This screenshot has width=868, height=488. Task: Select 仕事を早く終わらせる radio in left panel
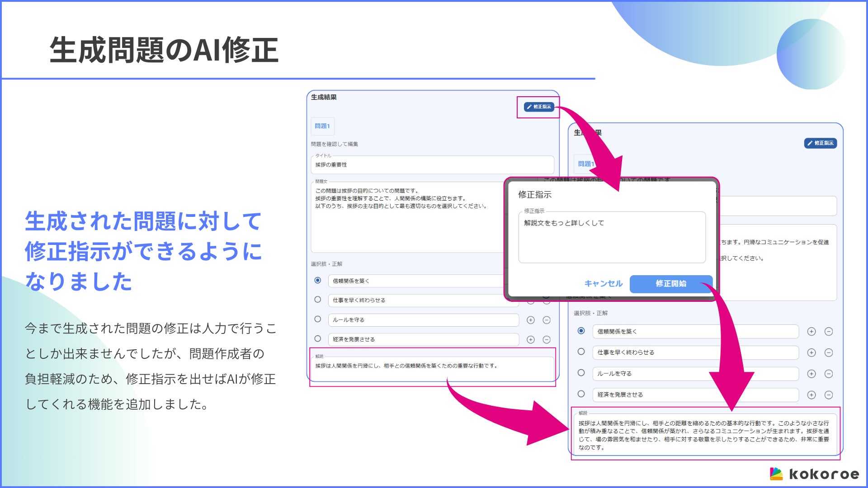tap(318, 300)
